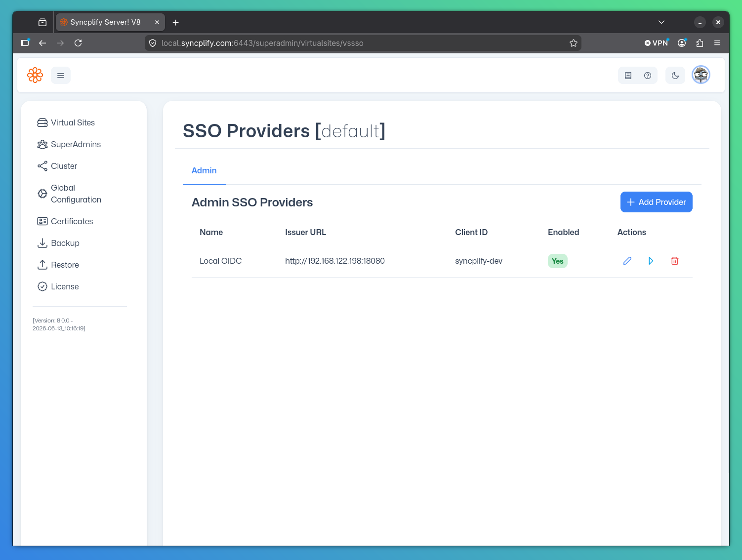This screenshot has width=742, height=560.
Task: Click the SuperAdmins people icon
Action: pyautogui.click(x=42, y=144)
